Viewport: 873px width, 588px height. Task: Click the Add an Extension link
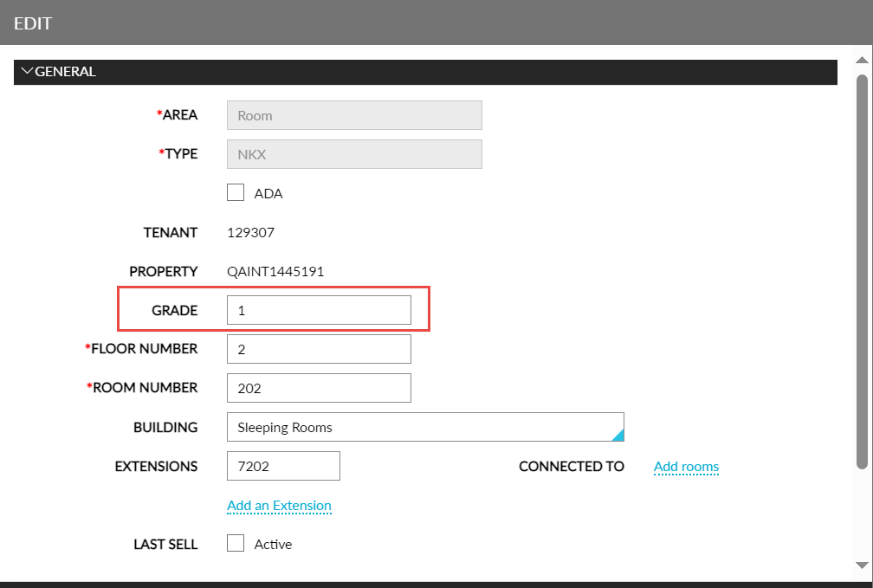pyautogui.click(x=279, y=506)
